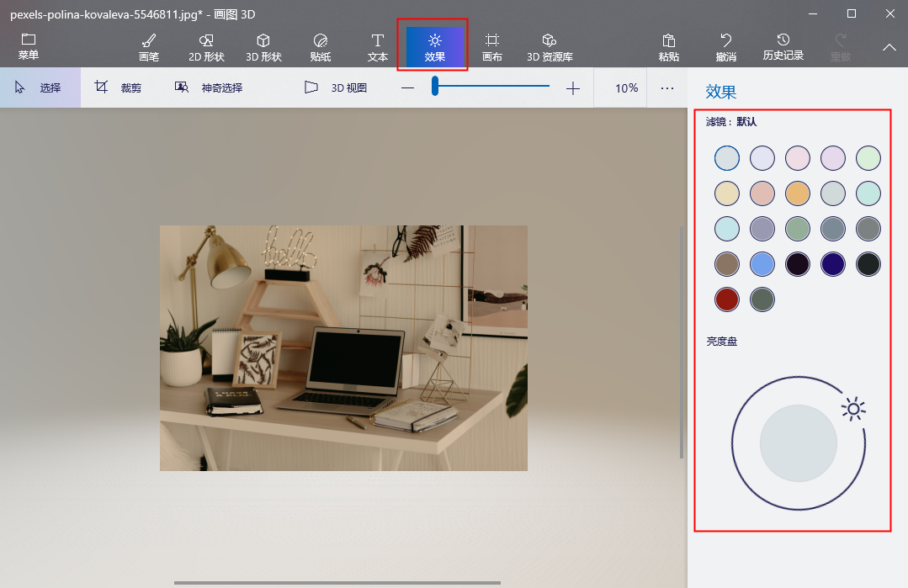Select the deep navy blue filter swatch
The width and height of the screenshot is (908, 588).
[833, 264]
